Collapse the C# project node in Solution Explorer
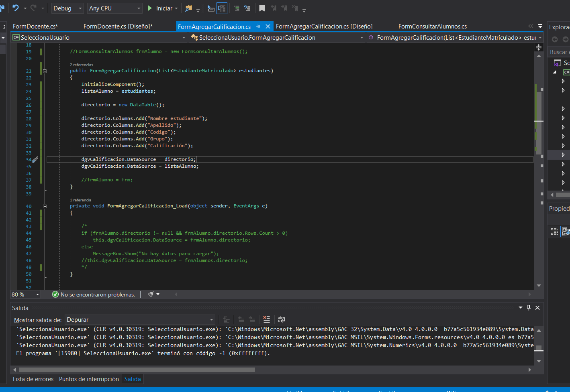The height and width of the screenshot is (392, 570). 555,72
